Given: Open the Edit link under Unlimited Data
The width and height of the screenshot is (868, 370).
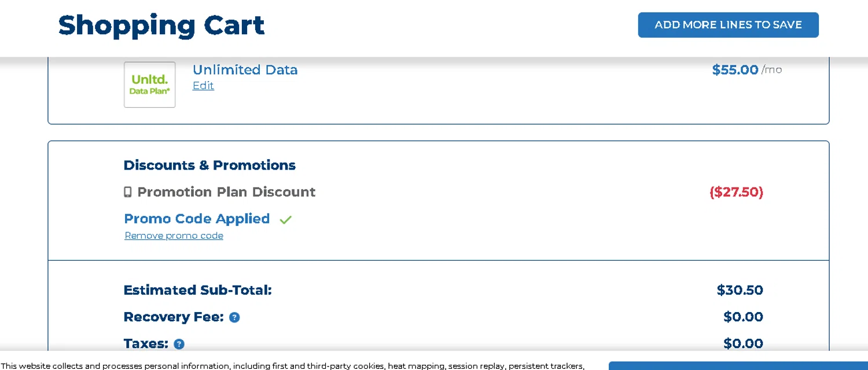Looking at the screenshot, I should click(x=203, y=86).
